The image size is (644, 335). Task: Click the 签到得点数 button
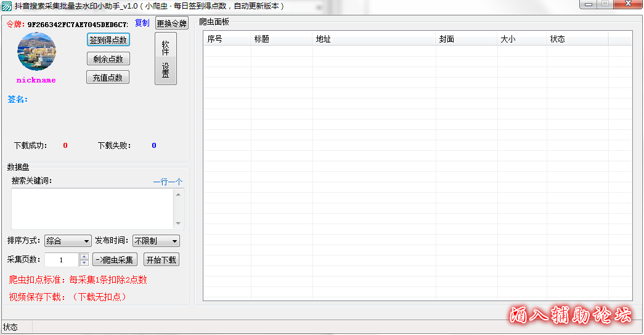click(108, 40)
